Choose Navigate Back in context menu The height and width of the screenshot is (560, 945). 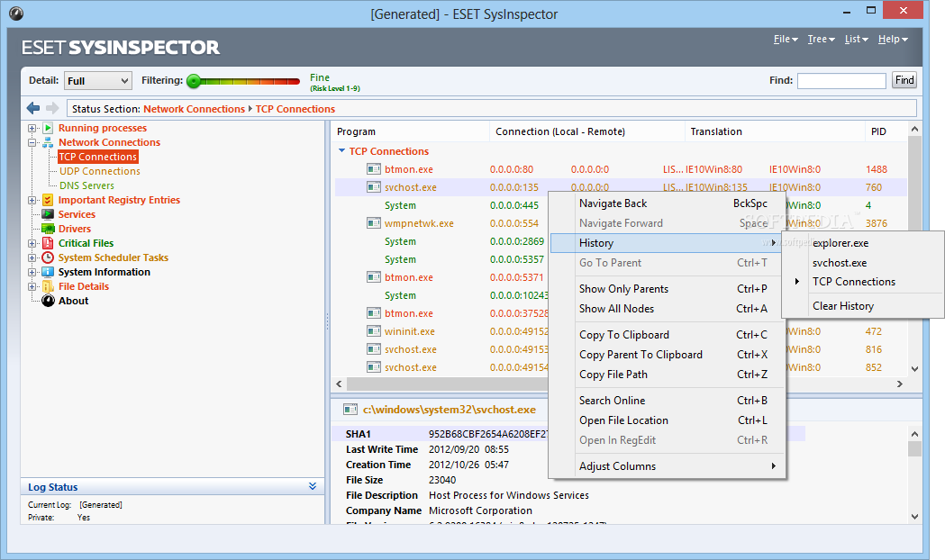coord(667,203)
